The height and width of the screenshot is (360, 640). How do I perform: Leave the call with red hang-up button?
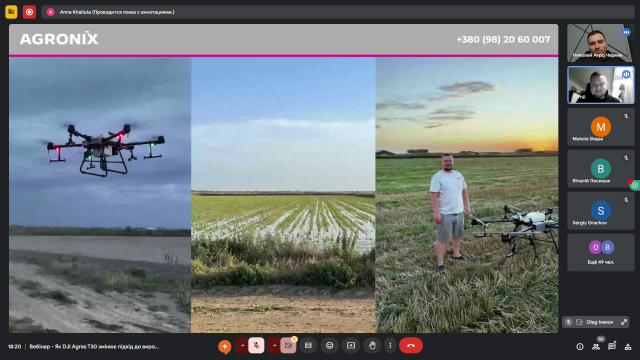click(411, 346)
